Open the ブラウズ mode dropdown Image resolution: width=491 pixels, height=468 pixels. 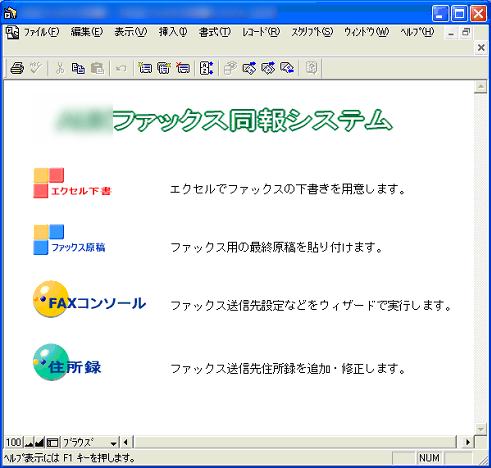(90, 443)
